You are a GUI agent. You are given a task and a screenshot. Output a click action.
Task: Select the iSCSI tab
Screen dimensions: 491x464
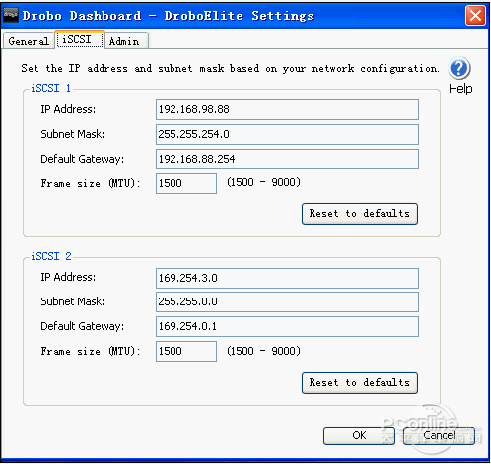pos(80,40)
